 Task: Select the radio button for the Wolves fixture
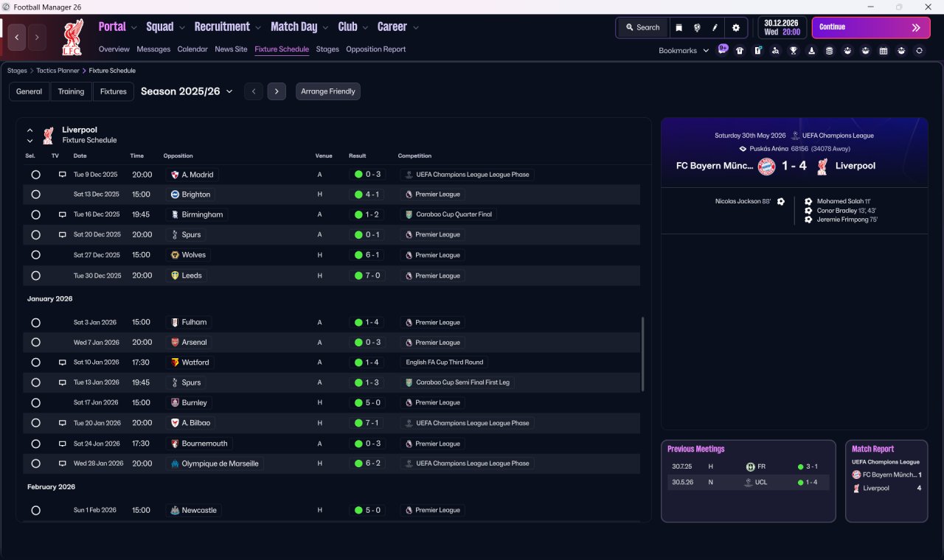pos(35,255)
